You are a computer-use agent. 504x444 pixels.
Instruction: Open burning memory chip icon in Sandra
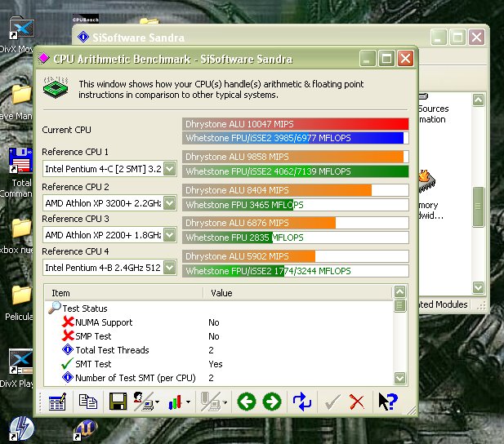(427, 181)
